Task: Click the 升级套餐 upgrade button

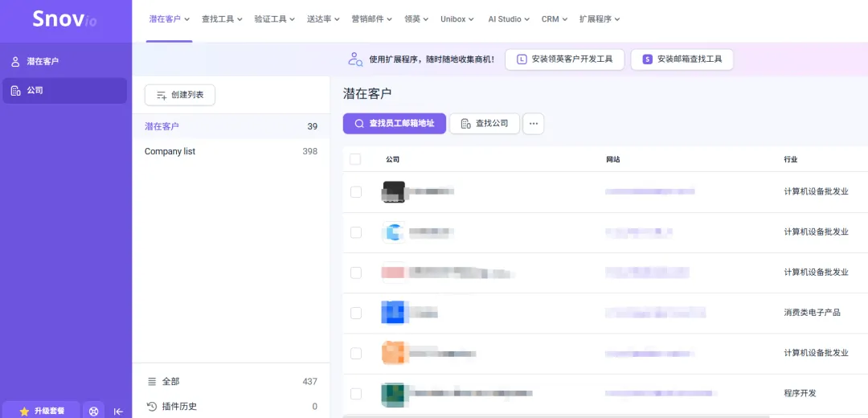Action: click(x=42, y=412)
